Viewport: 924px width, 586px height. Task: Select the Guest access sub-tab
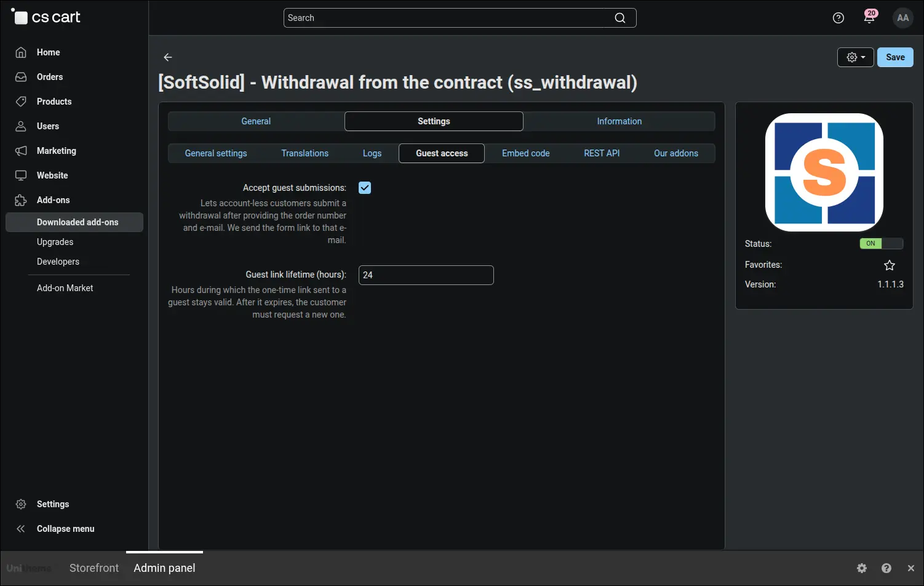442,153
